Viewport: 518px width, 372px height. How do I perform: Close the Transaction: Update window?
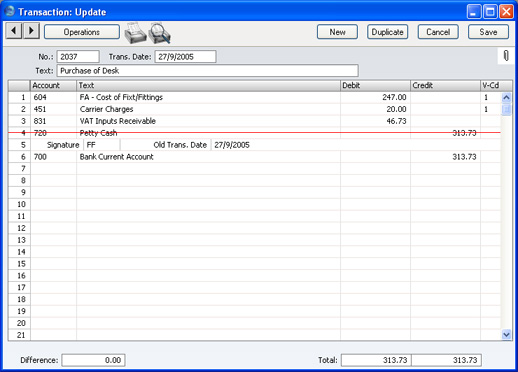[x=506, y=12]
